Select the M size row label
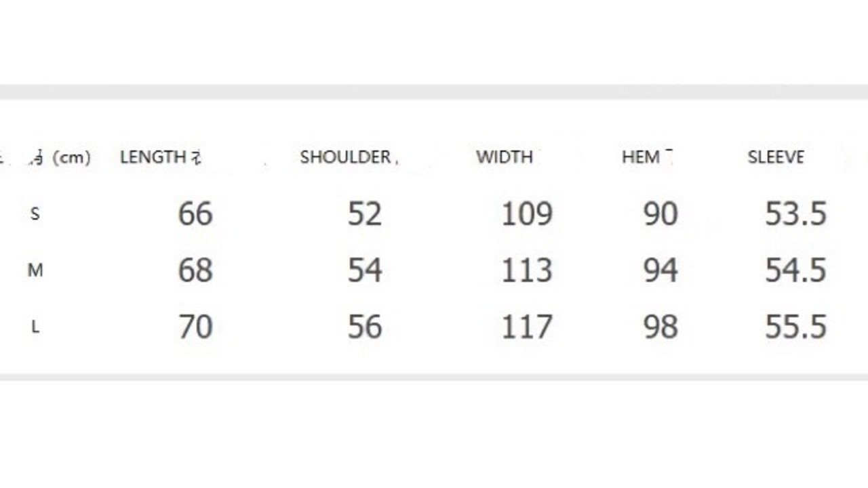Image resolution: width=868 pixels, height=488 pixels. coord(35,271)
